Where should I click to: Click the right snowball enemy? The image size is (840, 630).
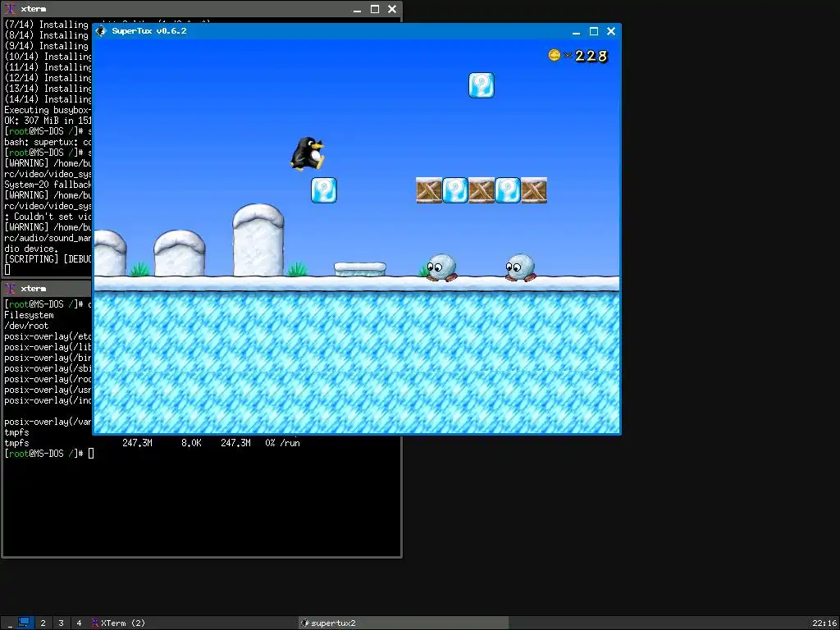coord(520,267)
